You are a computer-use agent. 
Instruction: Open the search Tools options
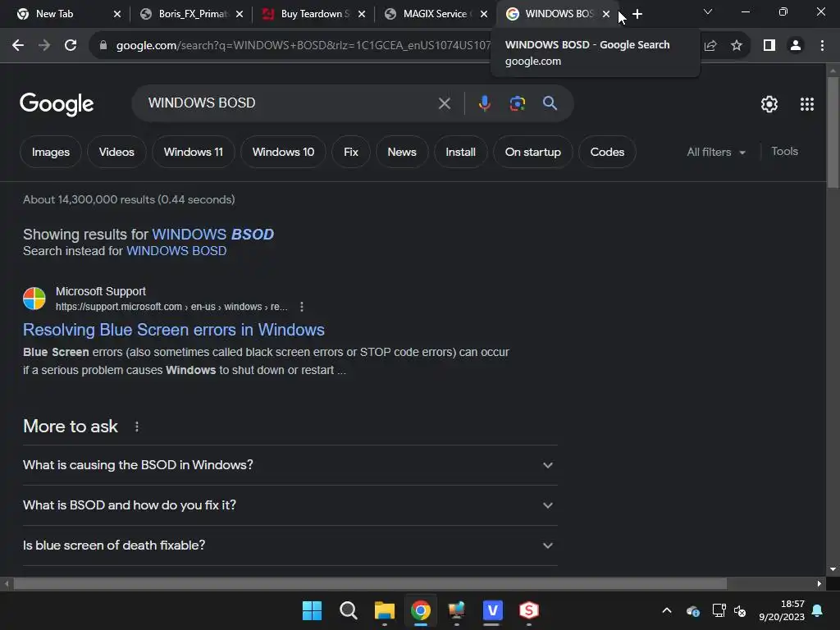(x=784, y=152)
